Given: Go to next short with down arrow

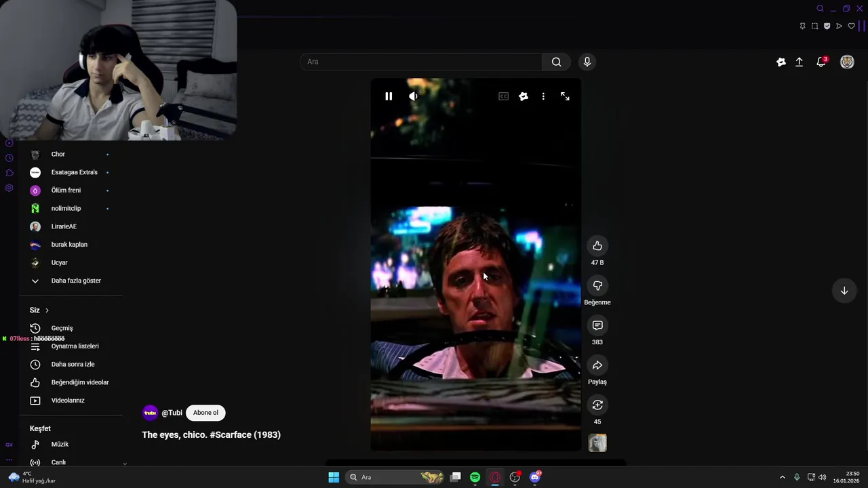Looking at the screenshot, I should click(844, 291).
